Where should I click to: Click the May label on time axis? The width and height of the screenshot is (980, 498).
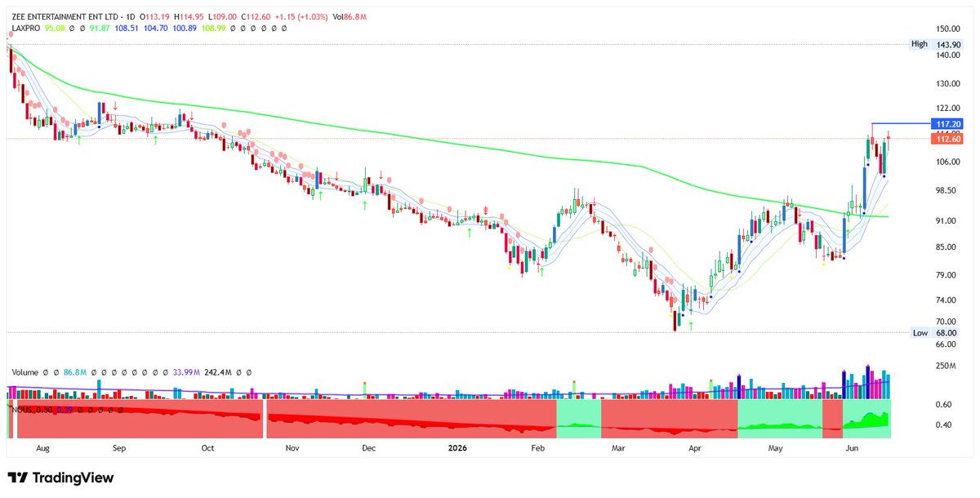pyautogui.click(x=776, y=448)
